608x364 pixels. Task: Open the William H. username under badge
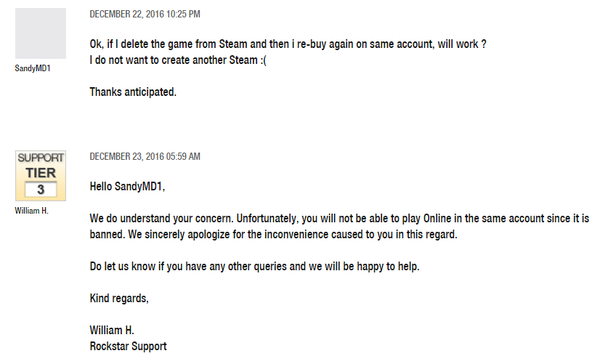31,211
